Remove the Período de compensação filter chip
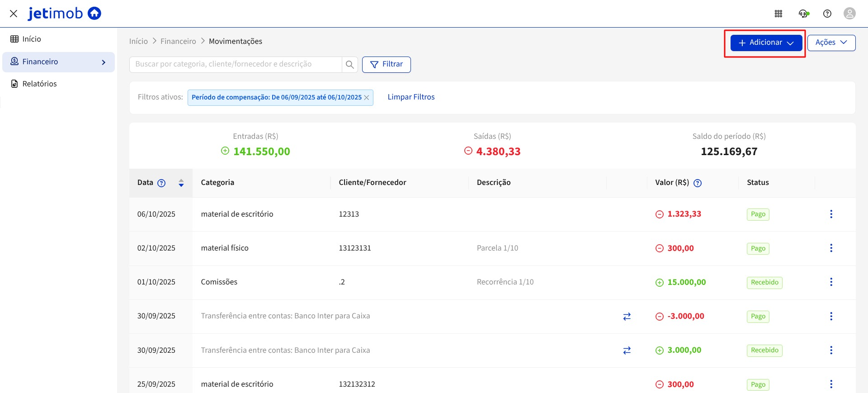The height and width of the screenshot is (393, 868). (x=367, y=98)
